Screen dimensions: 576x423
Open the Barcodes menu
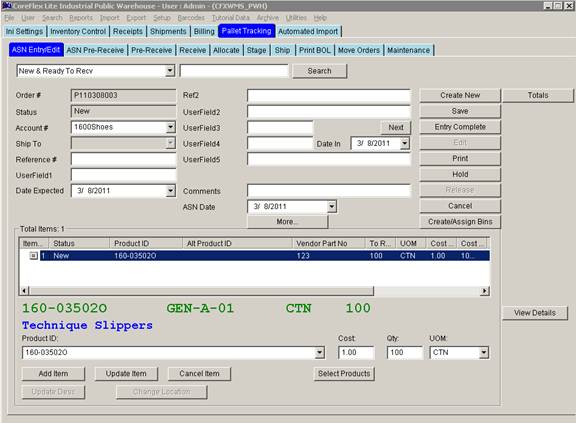click(191, 18)
